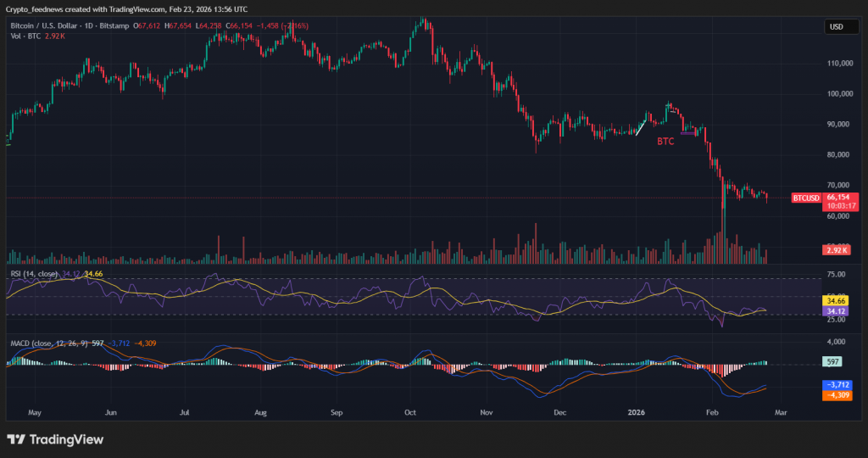868x458 pixels.
Task: Select the open value O67,612
Action: pos(147,26)
